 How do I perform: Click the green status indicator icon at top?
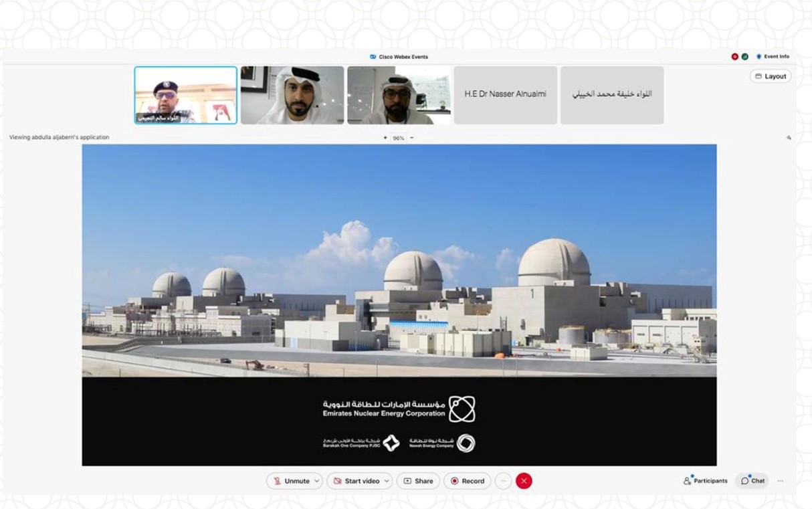pyautogui.click(x=744, y=57)
